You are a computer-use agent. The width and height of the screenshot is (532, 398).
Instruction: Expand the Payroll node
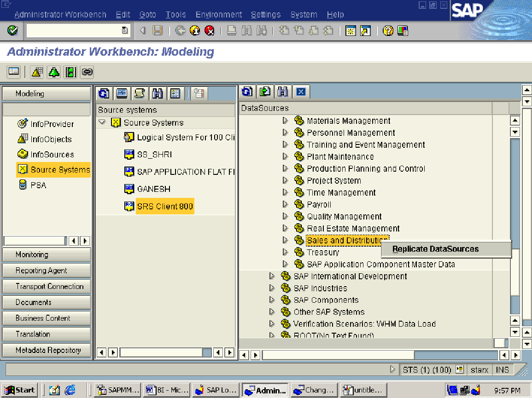click(x=285, y=204)
